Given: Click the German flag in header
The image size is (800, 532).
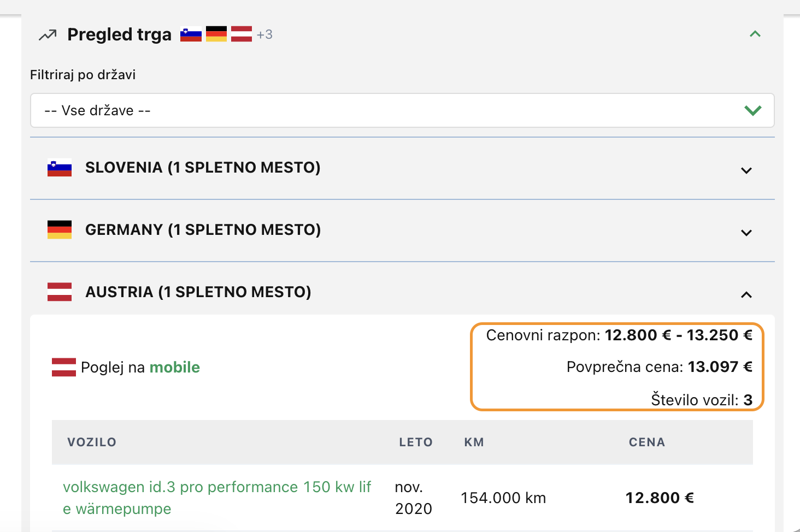Looking at the screenshot, I should (x=216, y=34).
